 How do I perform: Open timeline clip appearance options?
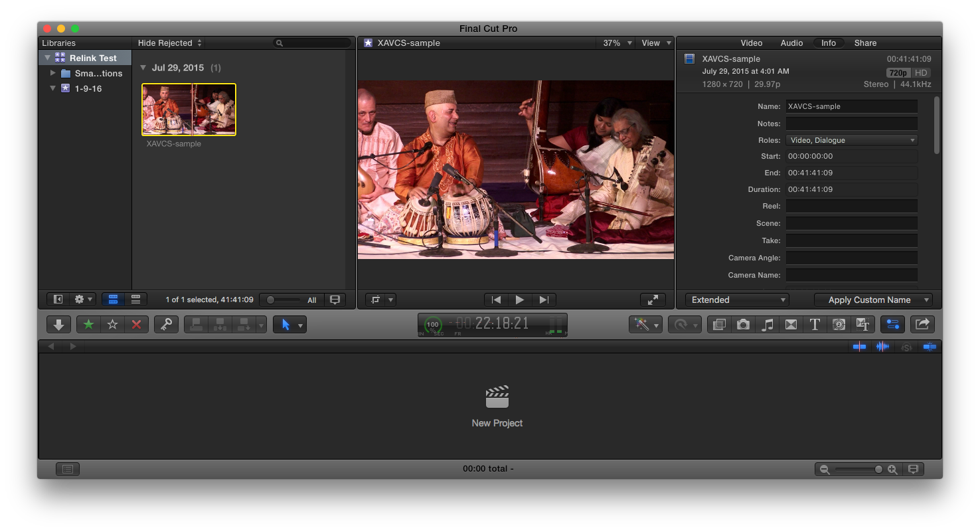click(913, 470)
